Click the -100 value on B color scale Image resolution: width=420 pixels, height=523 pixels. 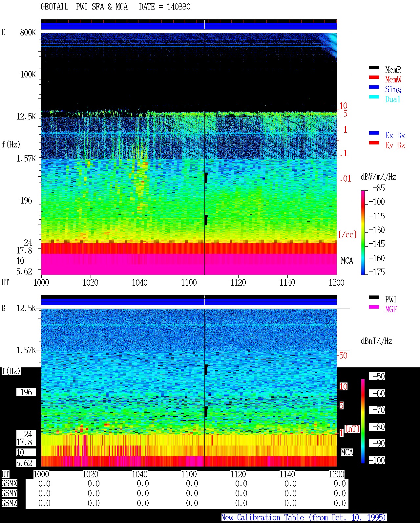[377, 460]
